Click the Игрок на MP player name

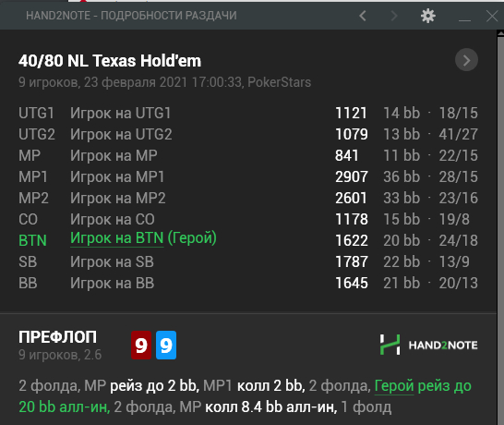tap(114, 156)
